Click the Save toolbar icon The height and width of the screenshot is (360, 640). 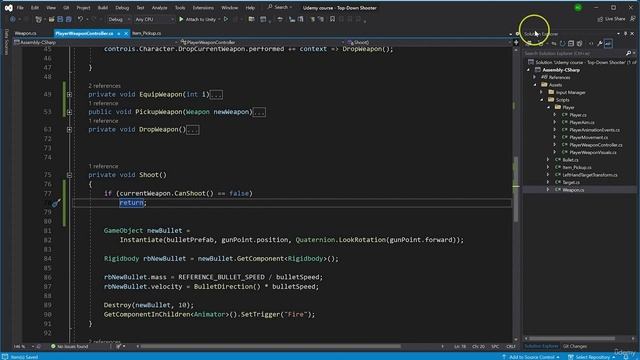click(60, 19)
